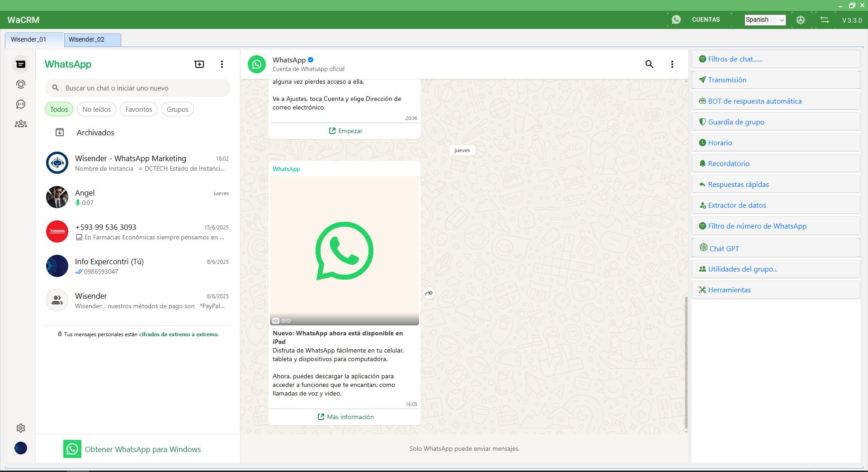Click the green WhatsApp for Windows logo
Image resolution: width=868 pixels, height=472 pixels.
click(72, 449)
